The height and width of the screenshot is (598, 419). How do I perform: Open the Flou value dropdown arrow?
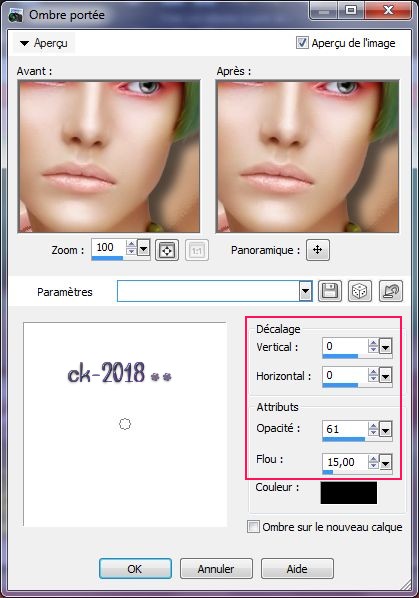tap(385, 463)
